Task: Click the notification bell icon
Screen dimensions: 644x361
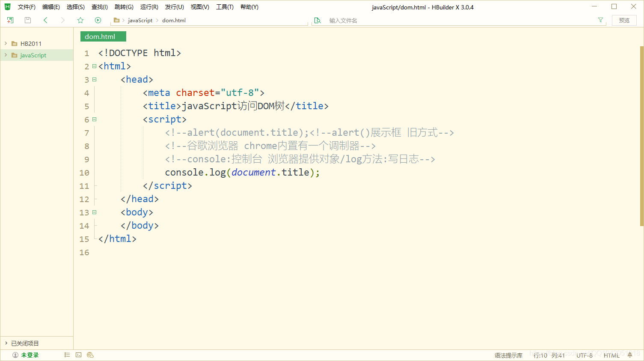Action: tap(630, 355)
